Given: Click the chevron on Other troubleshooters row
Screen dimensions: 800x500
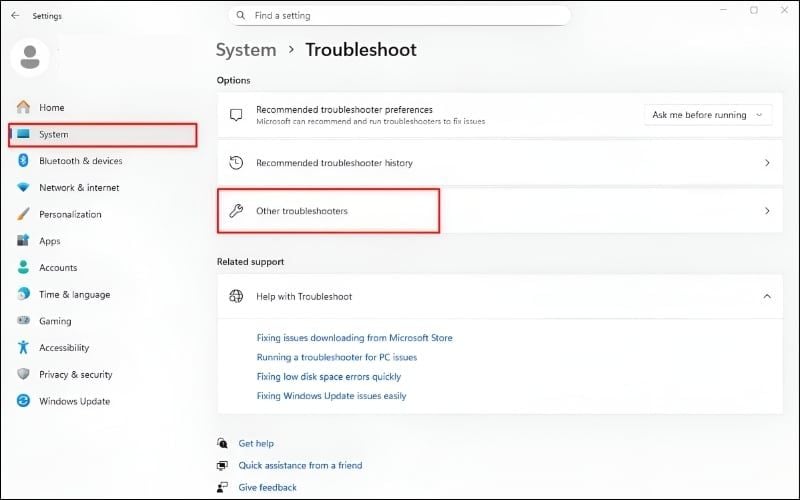Looking at the screenshot, I should (x=767, y=211).
